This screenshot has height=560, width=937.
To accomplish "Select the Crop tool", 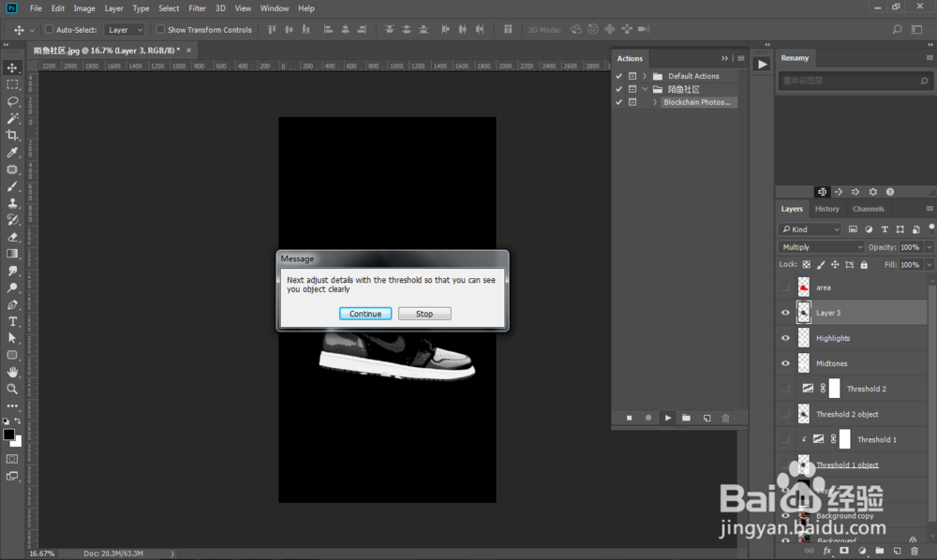I will pos(12,135).
